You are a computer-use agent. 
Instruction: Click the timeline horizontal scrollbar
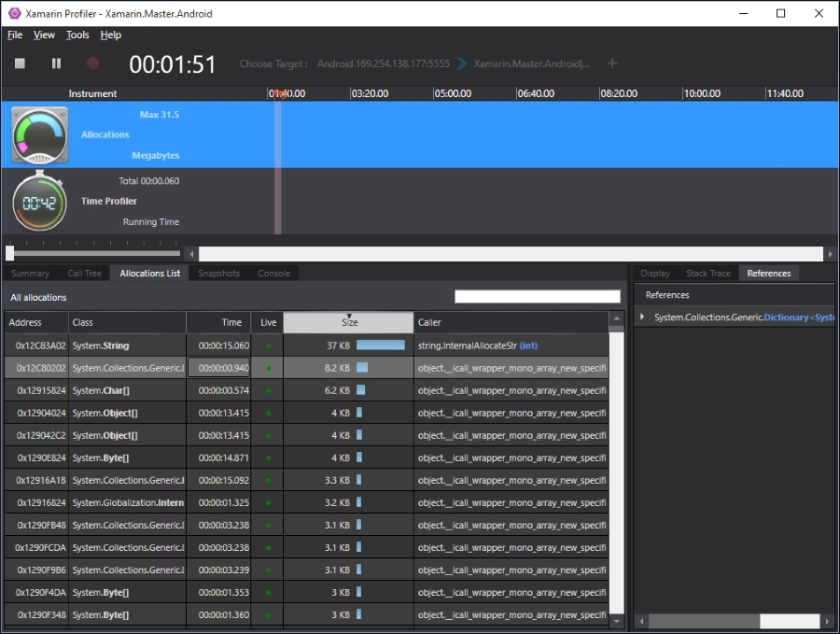(511, 253)
